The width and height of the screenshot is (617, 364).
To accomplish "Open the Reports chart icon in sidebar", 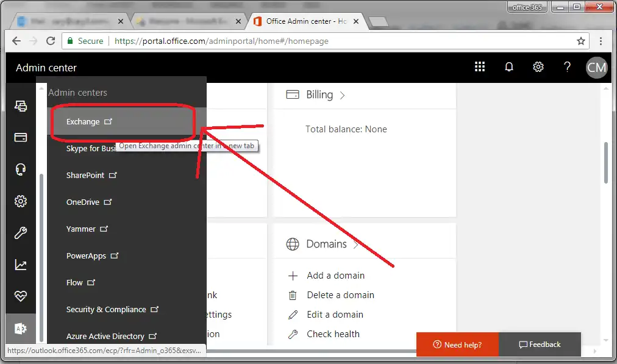I will coord(21,265).
